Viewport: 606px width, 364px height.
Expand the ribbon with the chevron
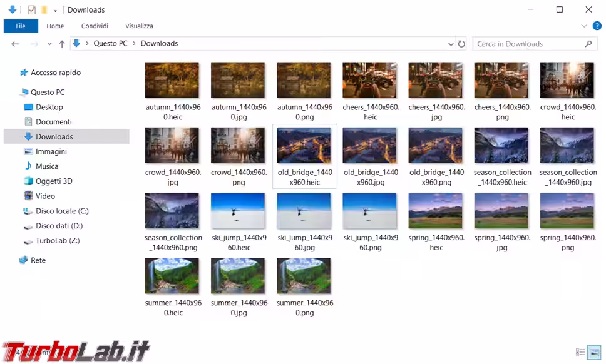(584, 26)
